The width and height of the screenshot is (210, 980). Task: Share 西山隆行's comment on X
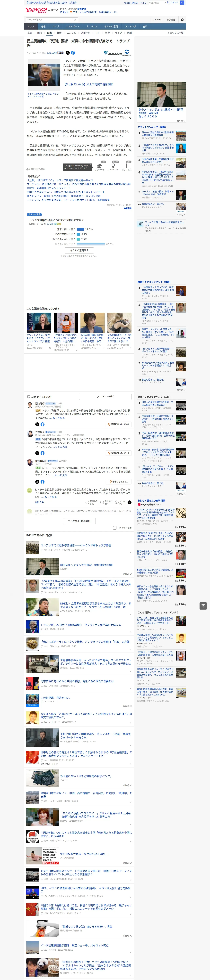37,424
